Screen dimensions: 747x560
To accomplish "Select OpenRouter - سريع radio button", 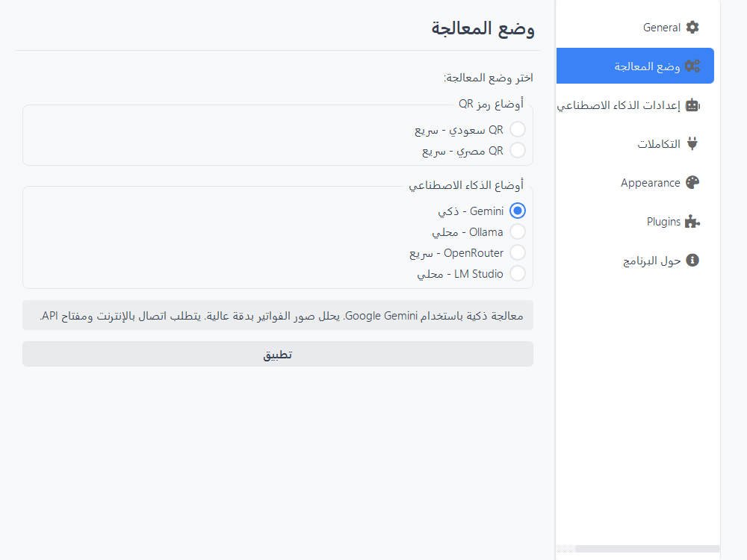I will pyautogui.click(x=517, y=253).
